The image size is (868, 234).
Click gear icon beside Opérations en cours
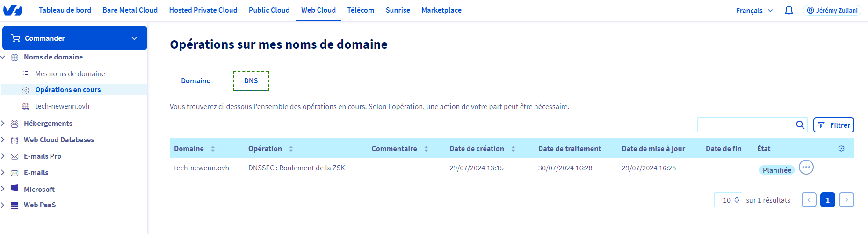pyautogui.click(x=26, y=90)
